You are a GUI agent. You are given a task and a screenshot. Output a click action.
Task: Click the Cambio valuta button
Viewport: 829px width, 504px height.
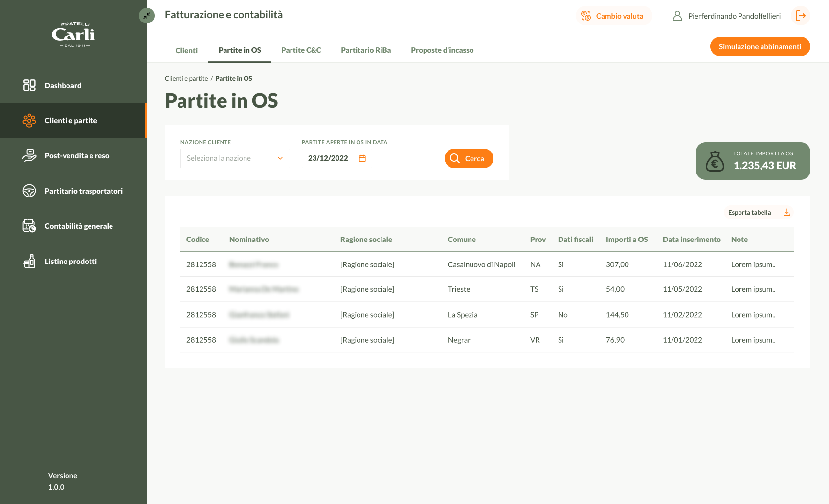(613, 16)
